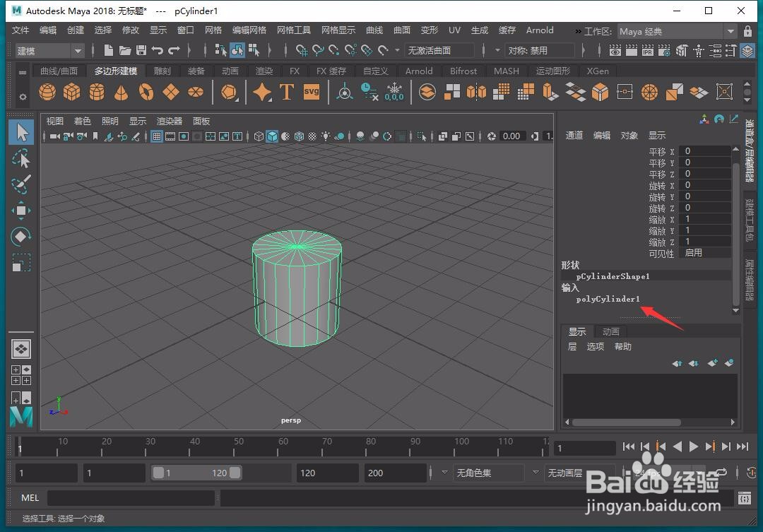
Task: Toggle smooth shade all in viewport toolbar
Action: (x=272, y=136)
